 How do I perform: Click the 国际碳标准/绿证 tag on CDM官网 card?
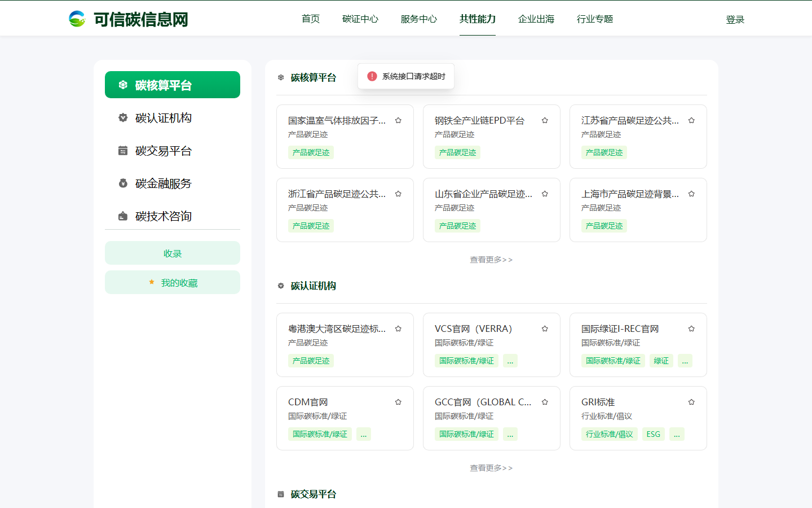(320, 434)
